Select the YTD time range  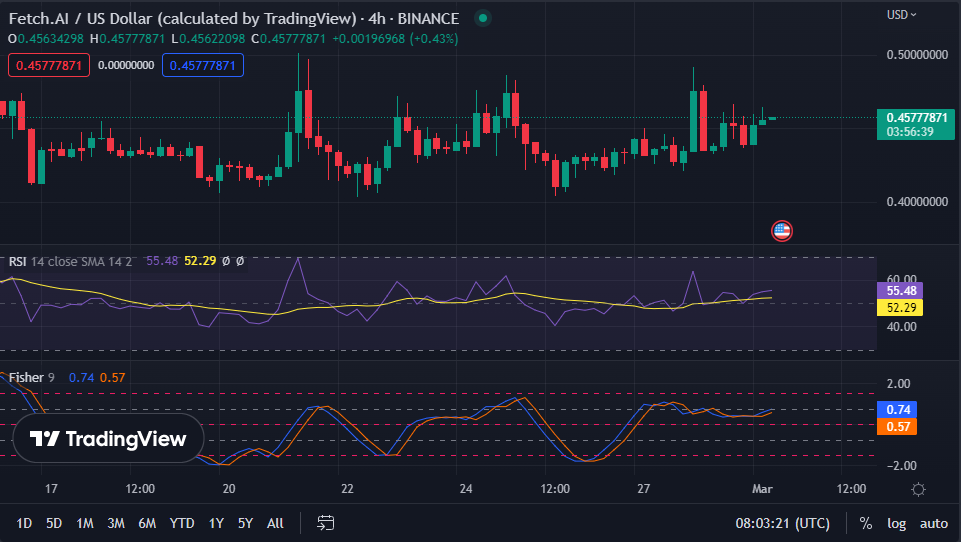click(182, 523)
